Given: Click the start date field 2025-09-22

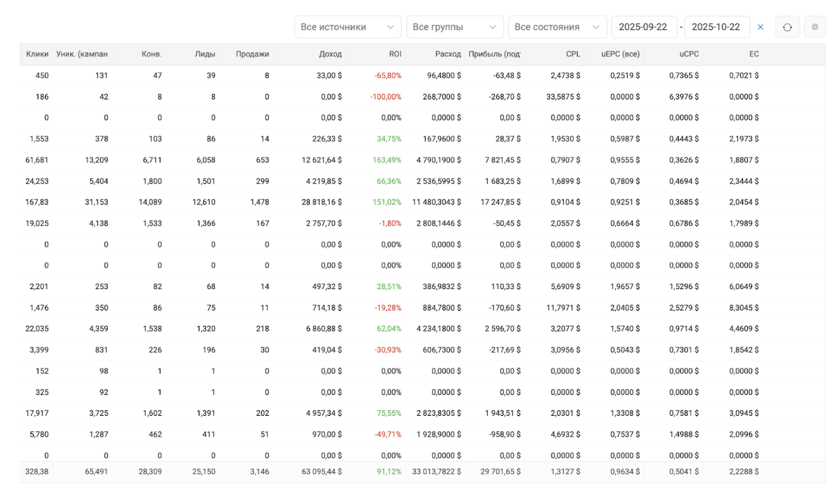Looking at the screenshot, I should coord(644,27).
